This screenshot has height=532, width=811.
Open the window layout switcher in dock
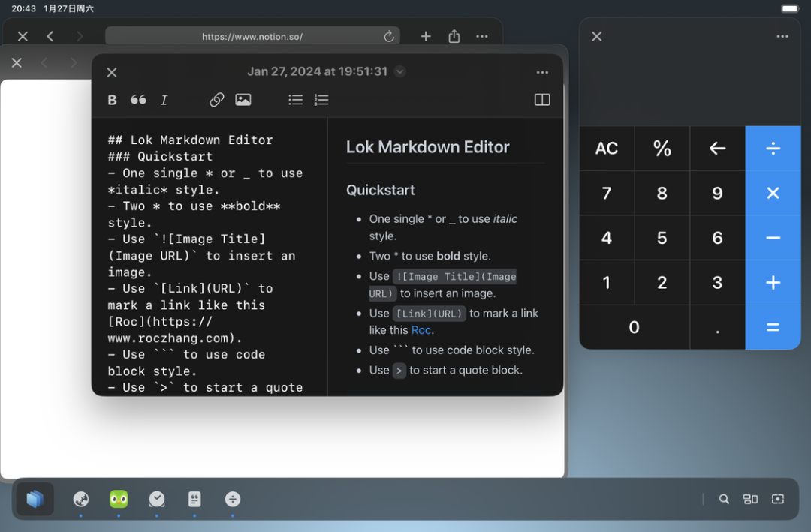750,499
